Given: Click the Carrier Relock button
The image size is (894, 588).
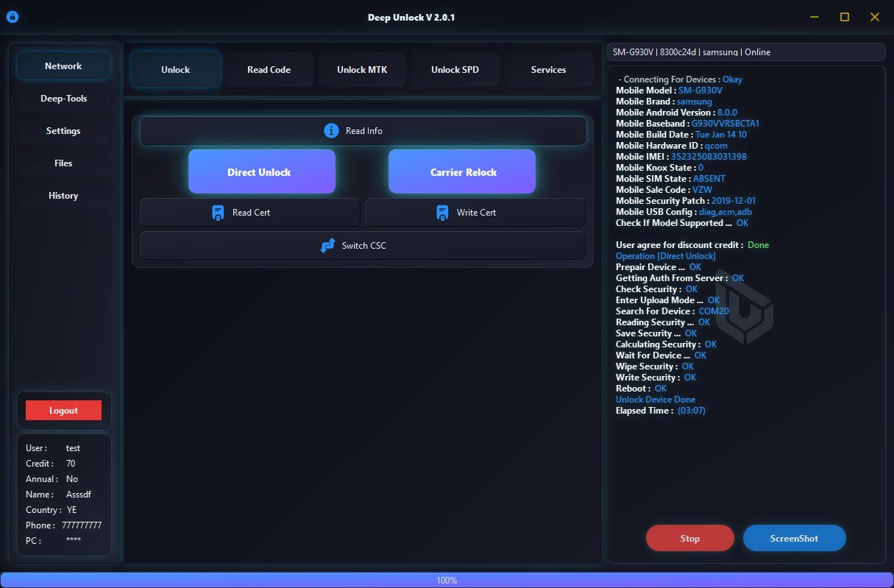Looking at the screenshot, I should (462, 171).
